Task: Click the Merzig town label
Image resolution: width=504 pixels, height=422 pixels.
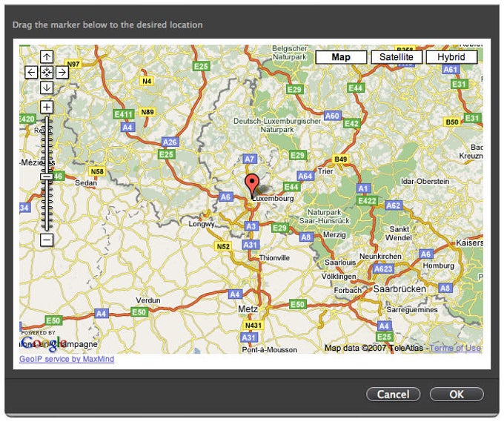Action: click(x=334, y=235)
